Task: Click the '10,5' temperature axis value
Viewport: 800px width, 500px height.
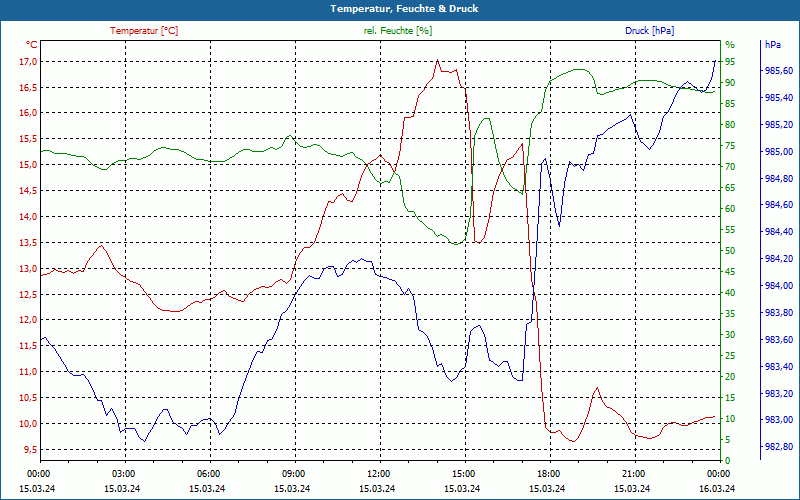Action: (29, 398)
